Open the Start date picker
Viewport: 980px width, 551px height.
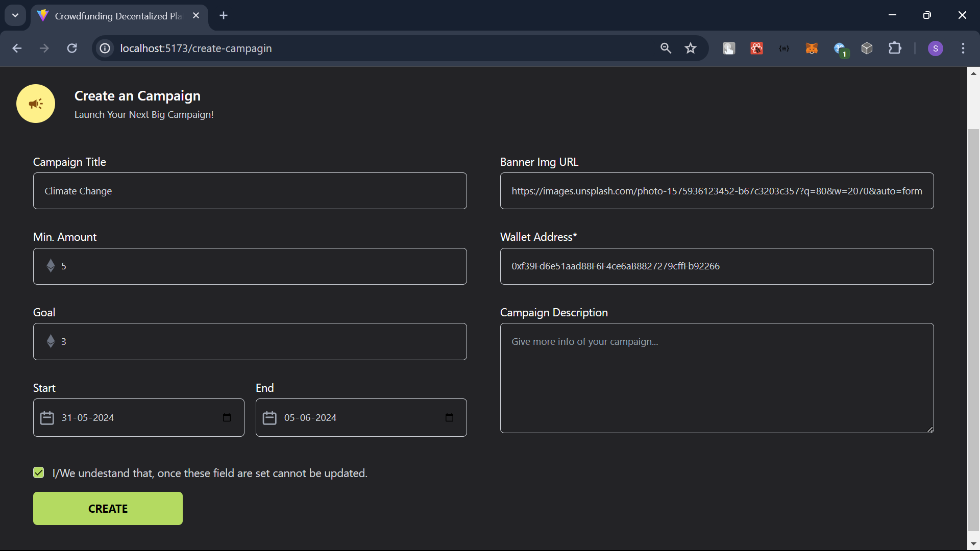(227, 417)
